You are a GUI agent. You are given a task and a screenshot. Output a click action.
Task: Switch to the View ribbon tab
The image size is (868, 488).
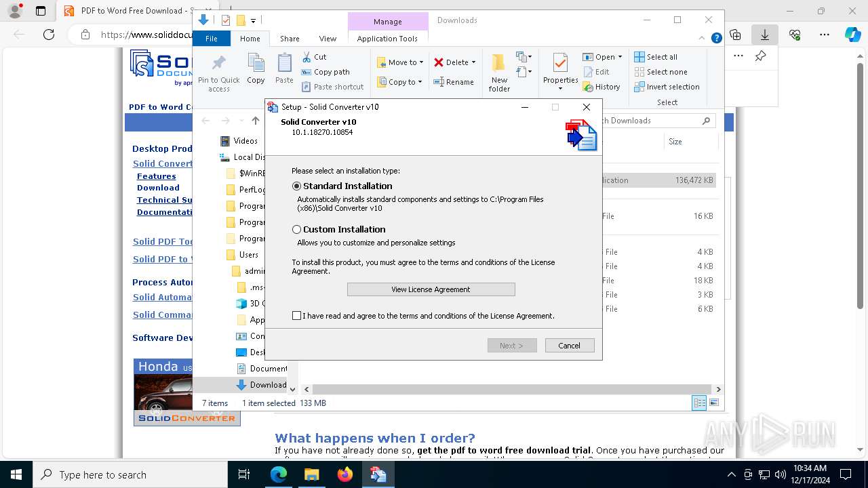point(328,39)
